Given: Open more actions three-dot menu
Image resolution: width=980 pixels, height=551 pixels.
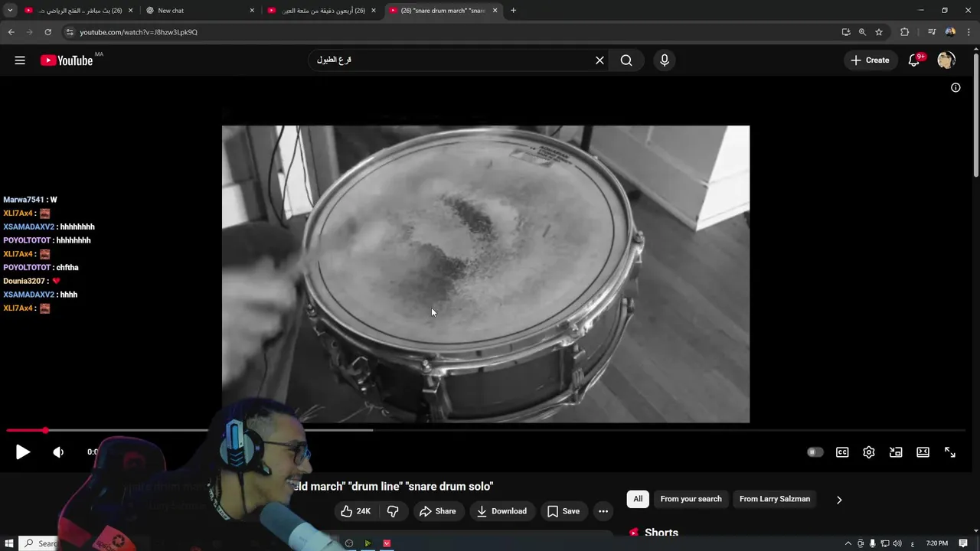Looking at the screenshot, I should click(603, 511).
